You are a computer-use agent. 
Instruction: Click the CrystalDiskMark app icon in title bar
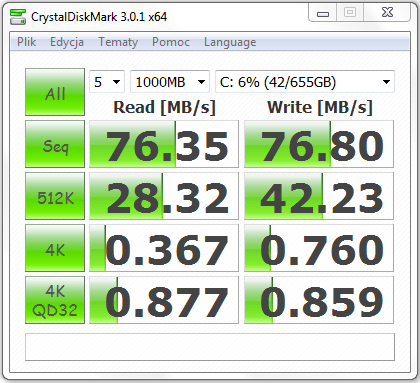(x=18, y=16)
